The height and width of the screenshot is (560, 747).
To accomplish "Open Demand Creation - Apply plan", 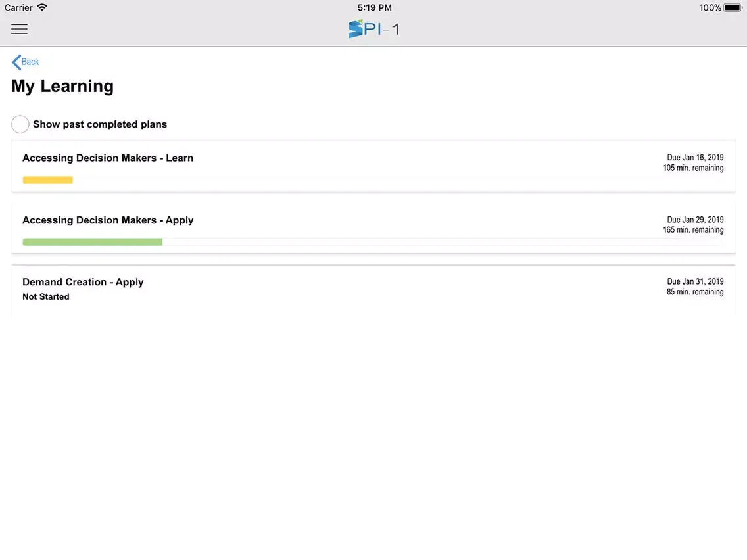I will pyautogui.click(x=83, y=282).
